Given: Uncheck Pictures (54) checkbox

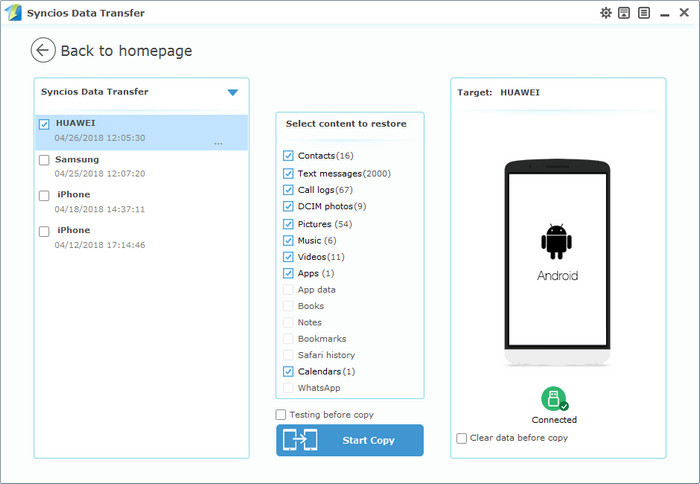Looking at the screenshot, I should (x=288, y=224).
